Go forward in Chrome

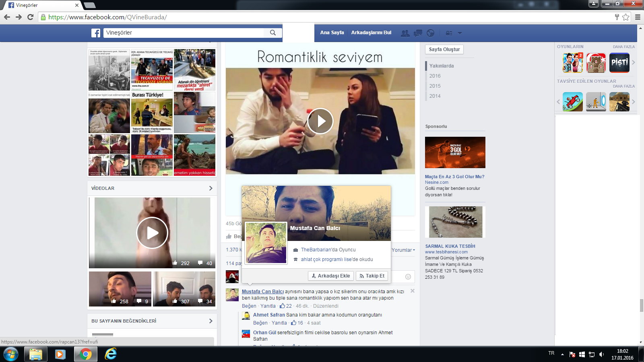tap(19, 17)
